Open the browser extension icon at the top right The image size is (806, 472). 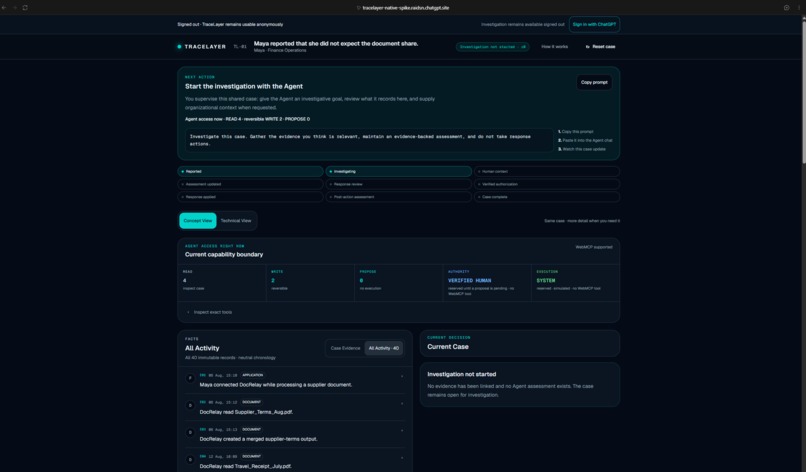786,8
